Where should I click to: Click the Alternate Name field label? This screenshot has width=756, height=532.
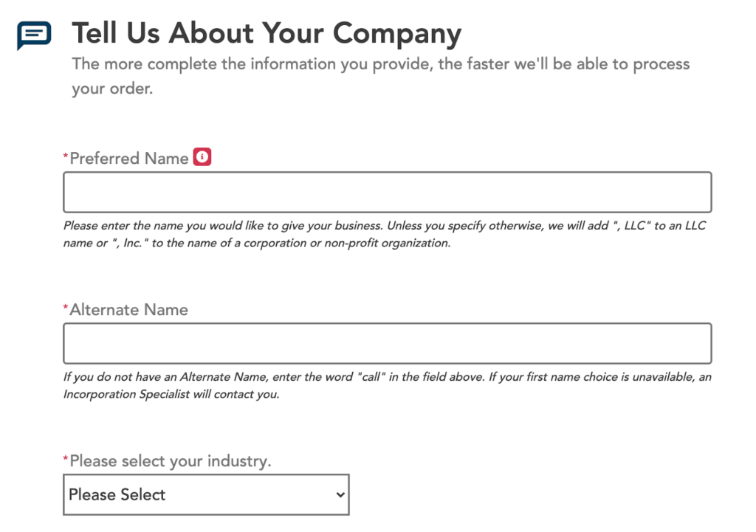point(128,309)
